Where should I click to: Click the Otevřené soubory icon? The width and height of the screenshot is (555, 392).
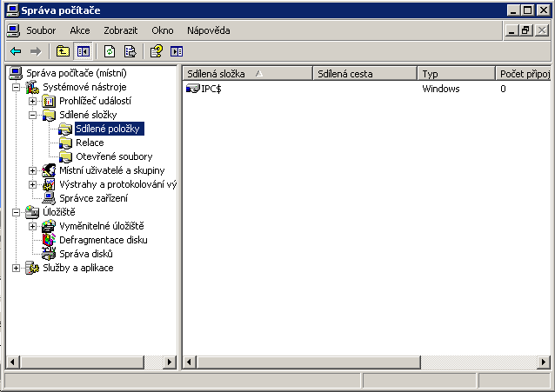[65, 156]
